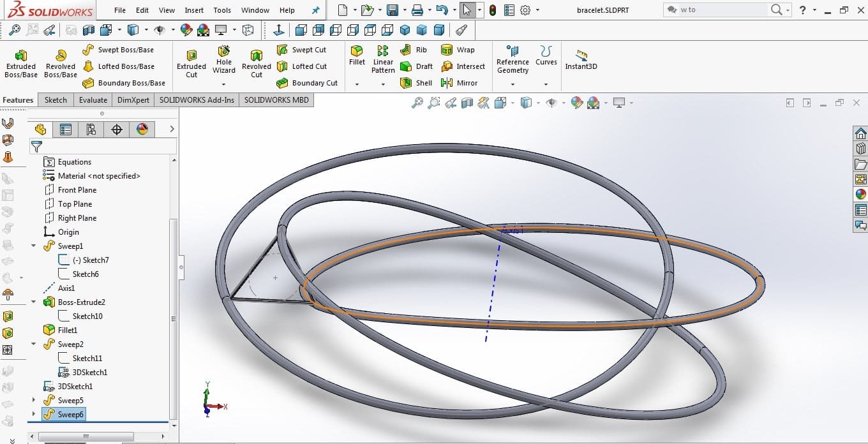The image size is (868, 444).
Task: Click the Swept Cut tool
Action: coord(301,50)
